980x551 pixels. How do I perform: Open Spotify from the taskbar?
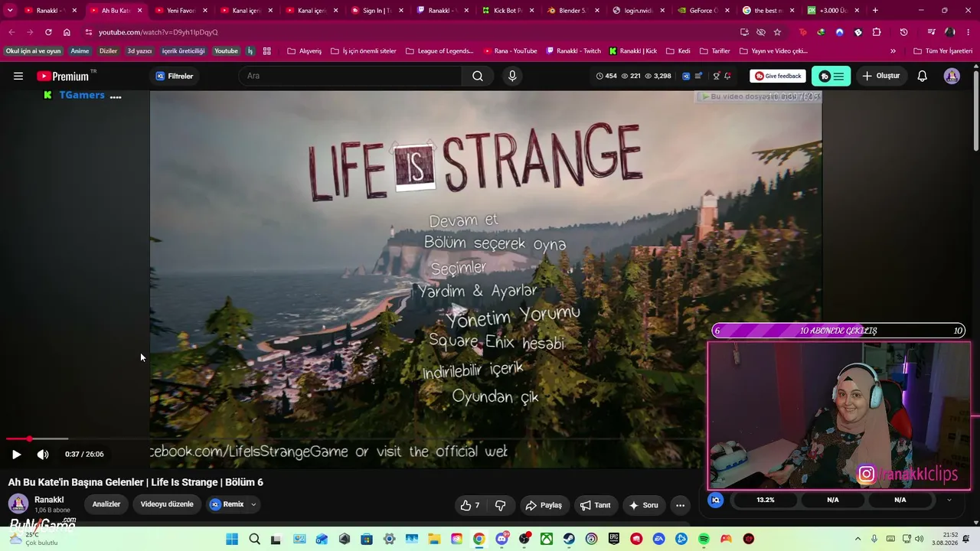pos(704,539)
